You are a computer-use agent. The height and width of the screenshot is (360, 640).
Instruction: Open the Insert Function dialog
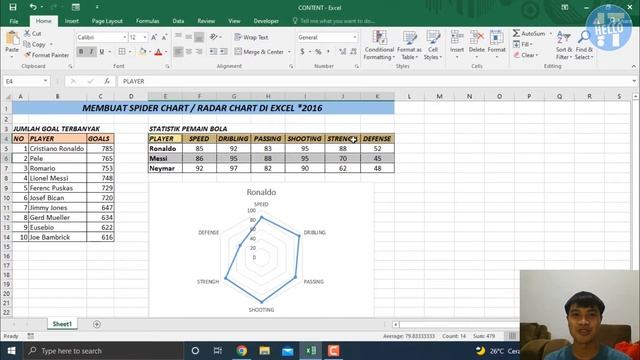pyautogui.click(x=107, y=81)
